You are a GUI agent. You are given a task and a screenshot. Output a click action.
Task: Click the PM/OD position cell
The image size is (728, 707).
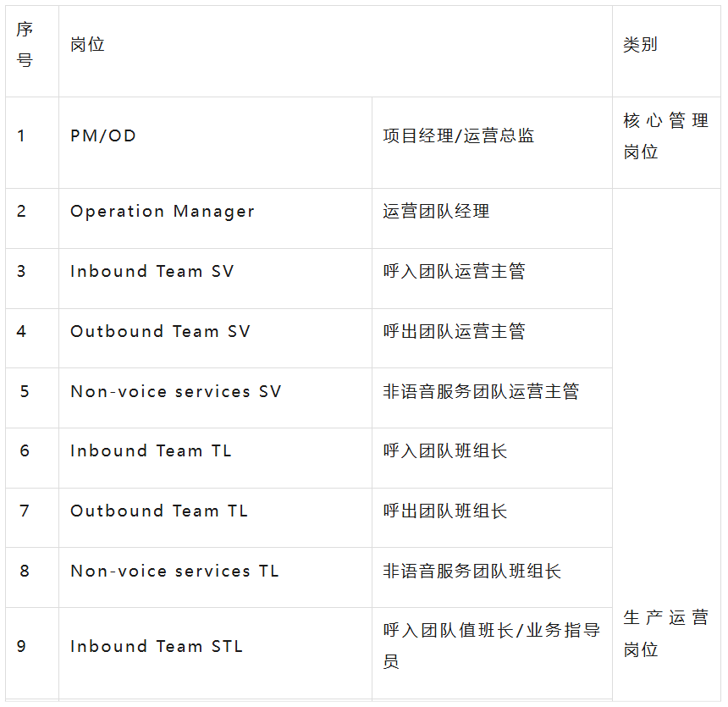pyautogui.click(x=215, y=142)
